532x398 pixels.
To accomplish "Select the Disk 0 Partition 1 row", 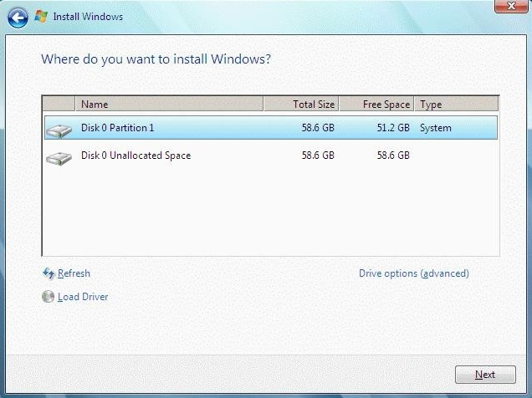I will (x=271, y=128).
